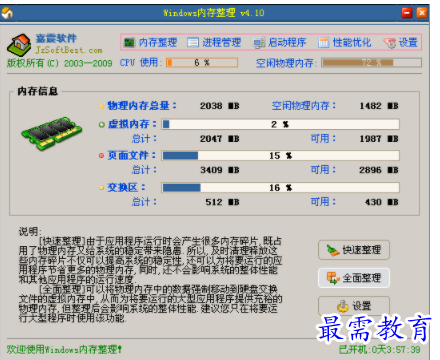
Task: Open the 内存整理 tab
Action: 150,43
